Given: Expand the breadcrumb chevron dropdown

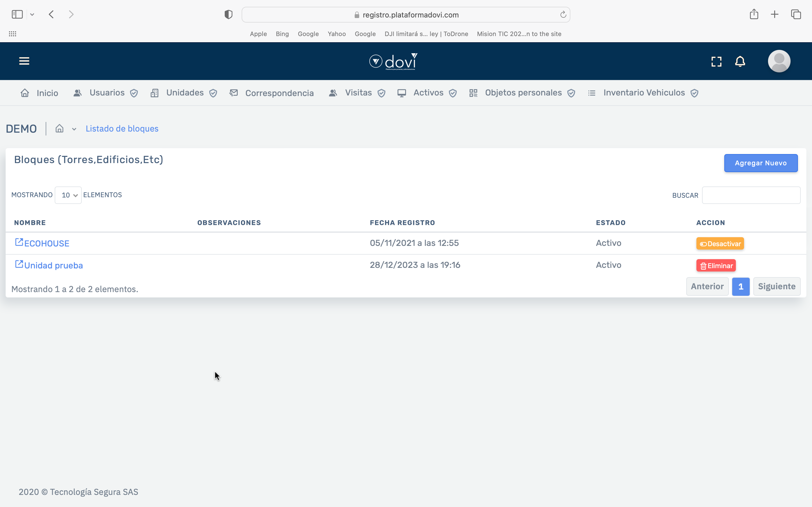Looking at the screenshot, I should point(74,129).
